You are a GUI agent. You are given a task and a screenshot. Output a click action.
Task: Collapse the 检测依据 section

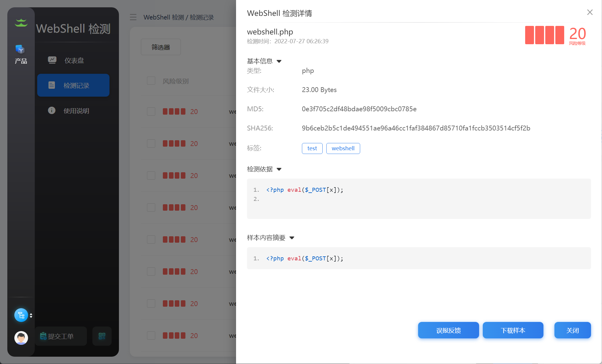(x=279, y=169)
